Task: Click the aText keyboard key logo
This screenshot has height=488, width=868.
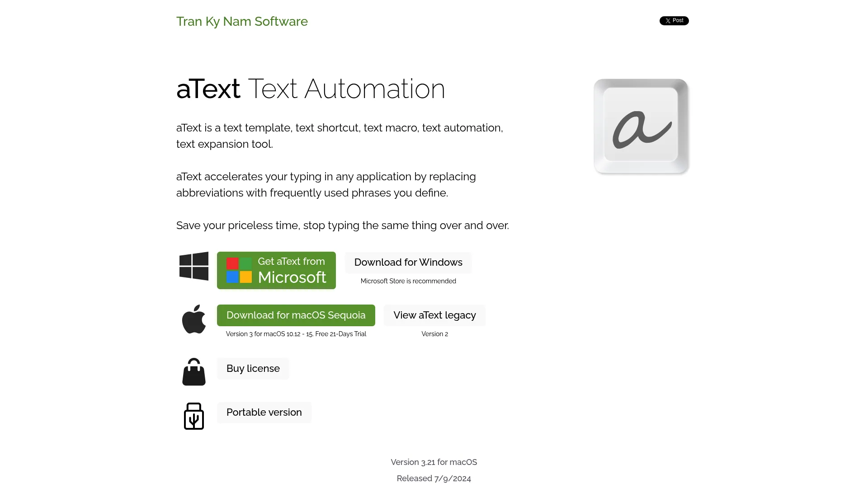Action: point(642,127)
